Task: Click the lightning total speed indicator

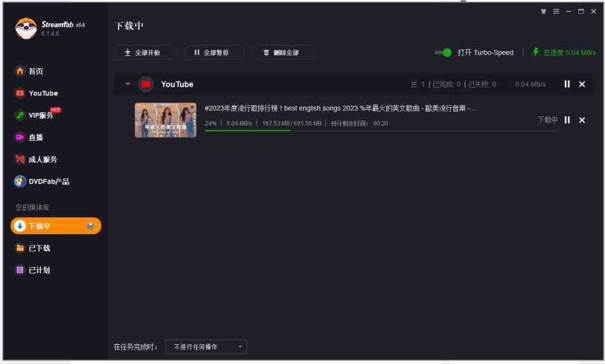Action: tap(564, 52)
